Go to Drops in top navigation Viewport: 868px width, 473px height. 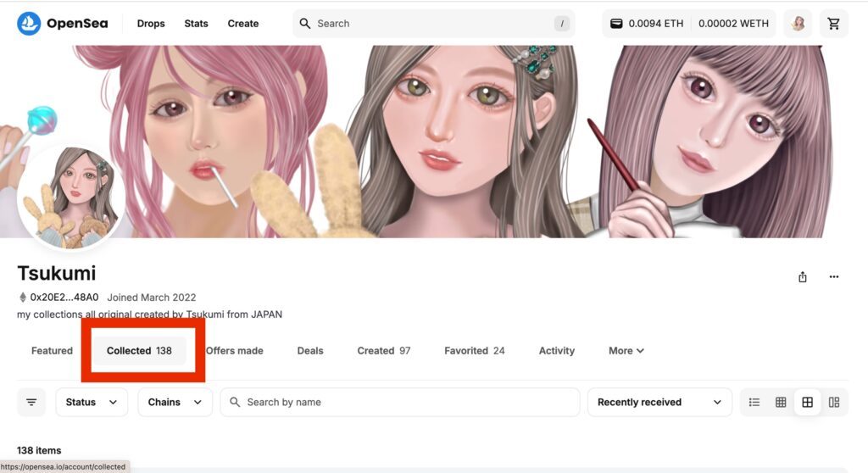pos(151,24)
